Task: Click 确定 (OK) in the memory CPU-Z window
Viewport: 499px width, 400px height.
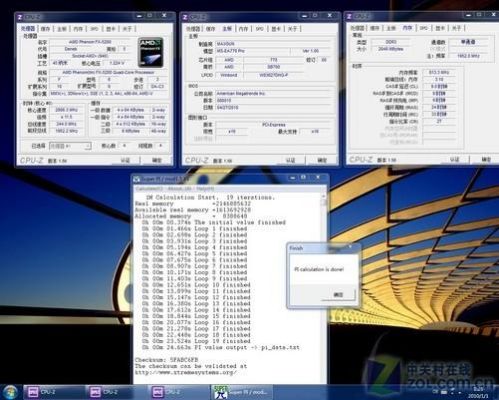Action: (486, 159)
